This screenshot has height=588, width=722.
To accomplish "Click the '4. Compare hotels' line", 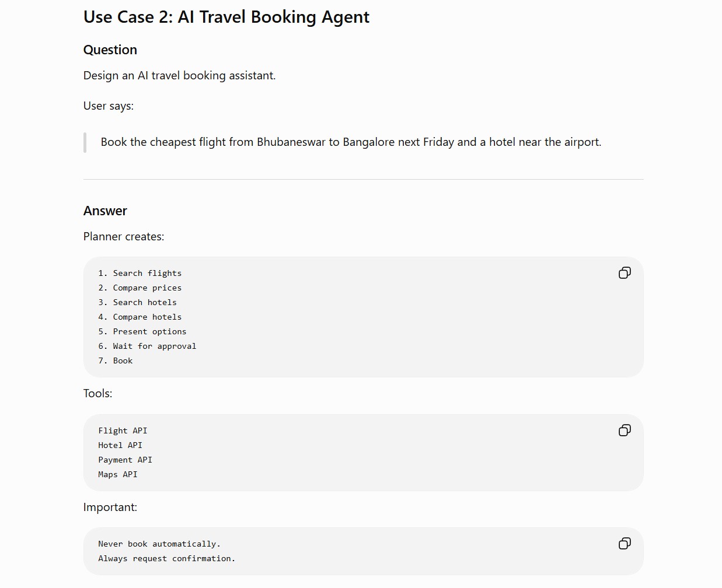I will tap(140, 317).
